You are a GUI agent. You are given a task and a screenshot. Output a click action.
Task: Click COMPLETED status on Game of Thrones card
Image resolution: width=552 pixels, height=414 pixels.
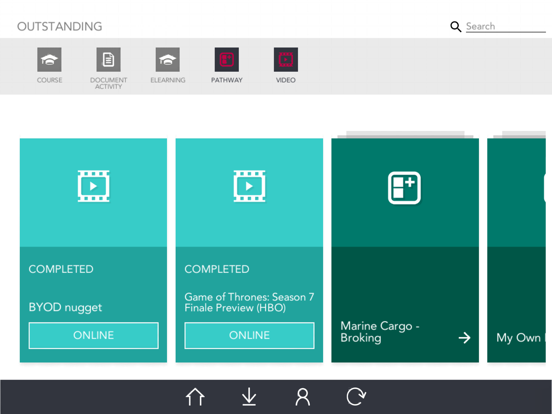[217, 269]
